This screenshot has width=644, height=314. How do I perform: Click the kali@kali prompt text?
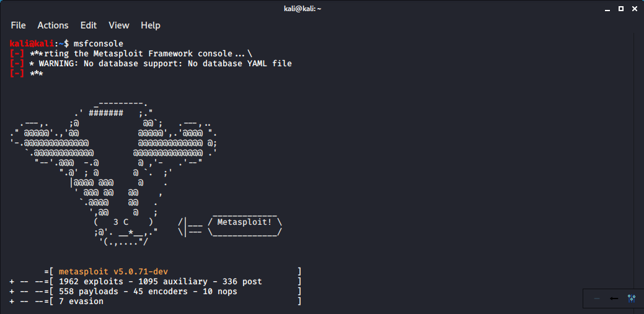[32, 43]
